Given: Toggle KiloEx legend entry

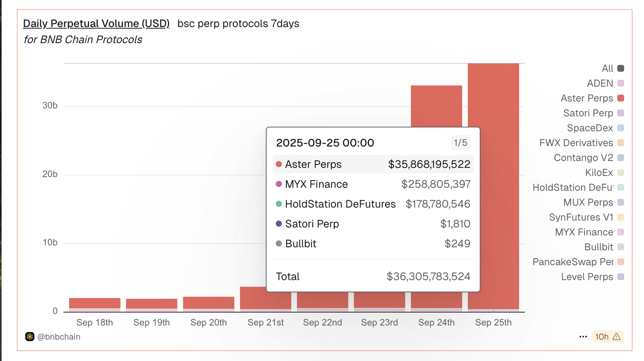Looking at the screenshot, I should [x=604, y=172].
